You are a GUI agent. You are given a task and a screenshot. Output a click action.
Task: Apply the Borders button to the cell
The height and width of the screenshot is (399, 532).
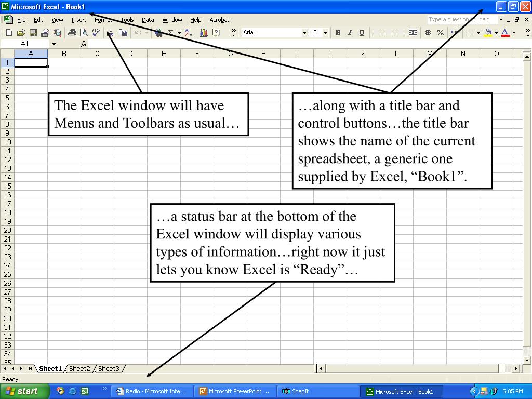[x=470, y=33]
